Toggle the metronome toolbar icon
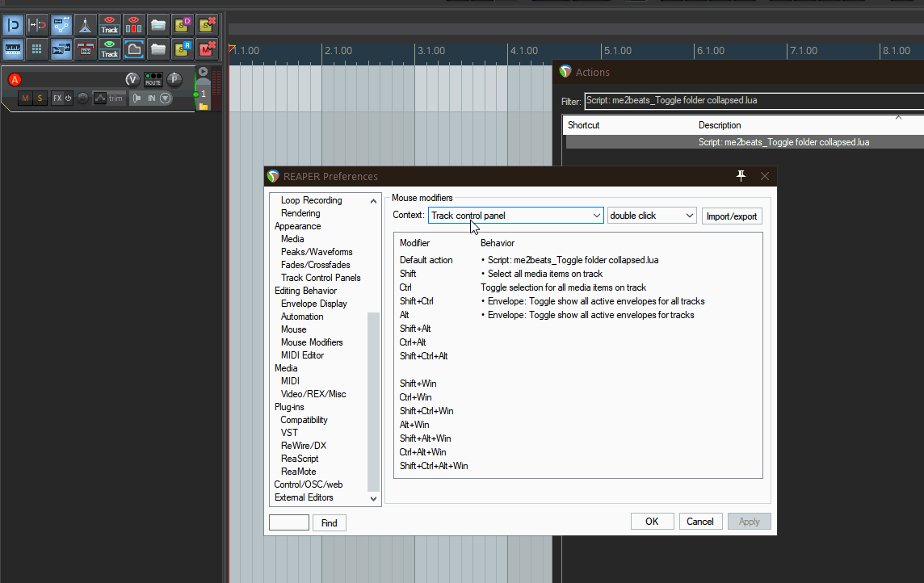Image resolution: width=924 pixels, height=583 pixels. click(85, 25)
